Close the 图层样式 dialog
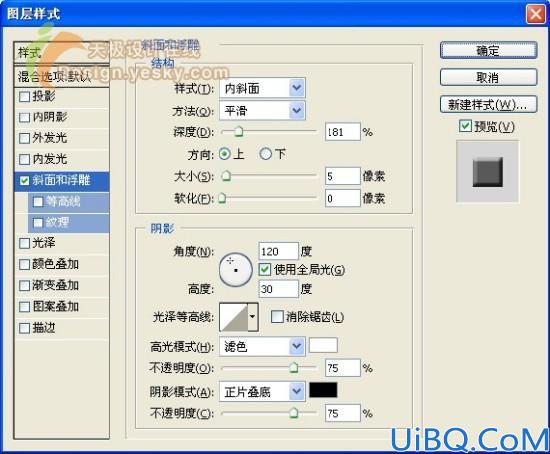 [x=536, y=14]
